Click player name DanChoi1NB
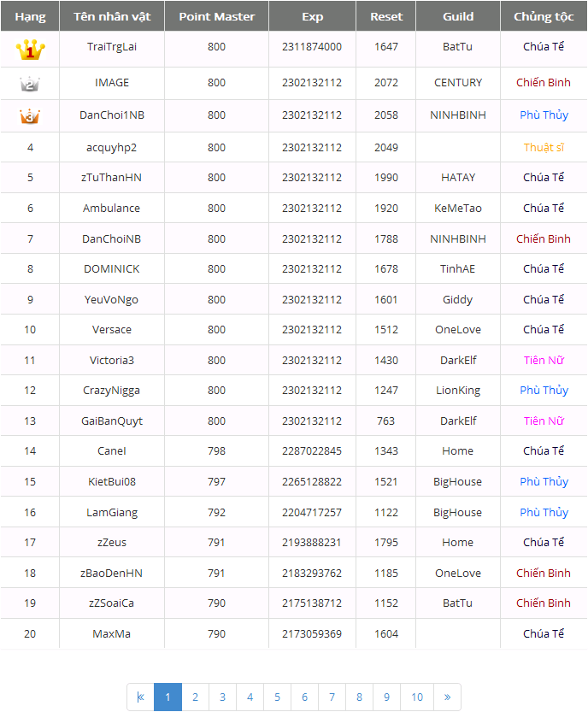This screenshot has height=712, width=588. pos(112,115)
